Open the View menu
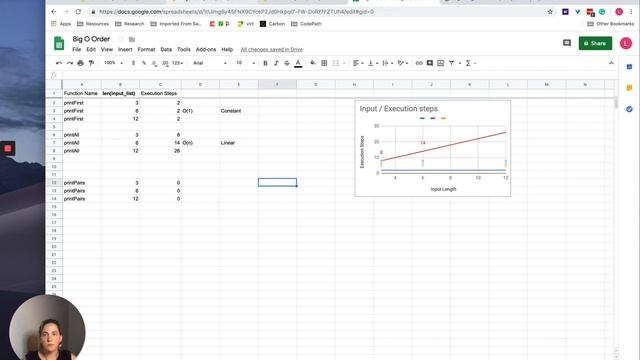This screenshot has height=360, width=640. 107,49
